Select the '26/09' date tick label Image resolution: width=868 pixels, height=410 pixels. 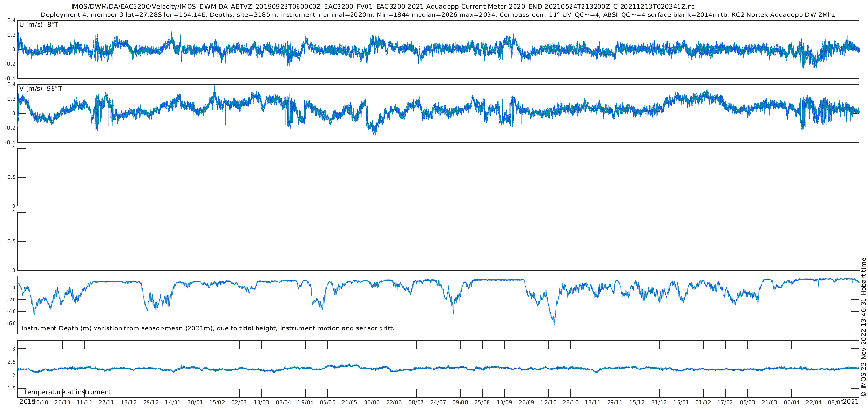(527, 402)
